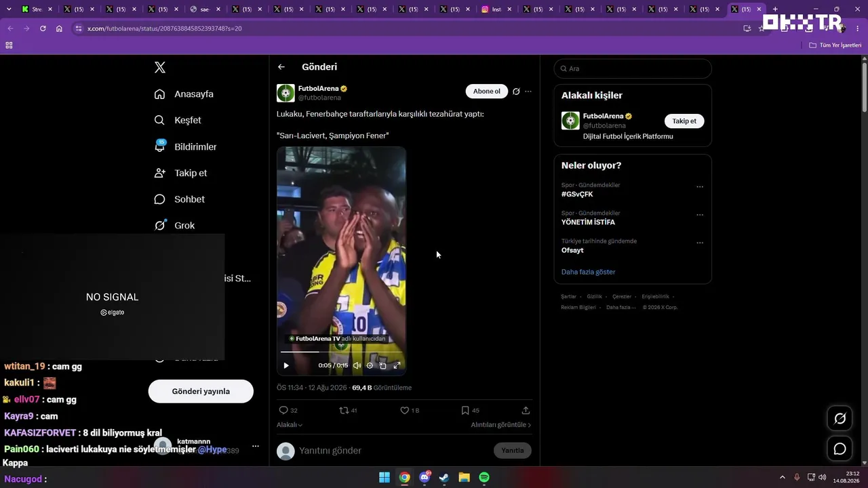Open the Ofsayt trending topic
This screenshot has width=868, height=488.
572,250
